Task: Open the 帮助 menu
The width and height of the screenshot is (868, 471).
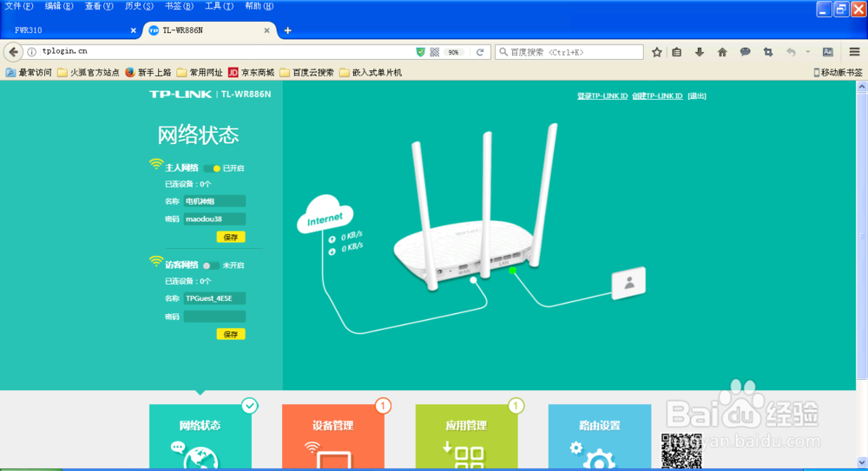Action: tap(259, 6)
